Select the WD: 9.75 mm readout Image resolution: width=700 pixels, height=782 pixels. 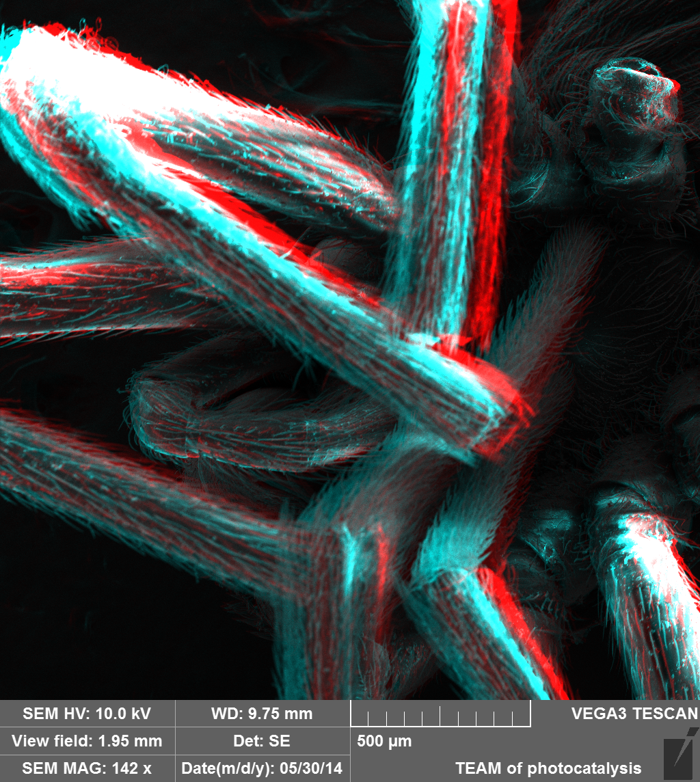pos(262,714)
